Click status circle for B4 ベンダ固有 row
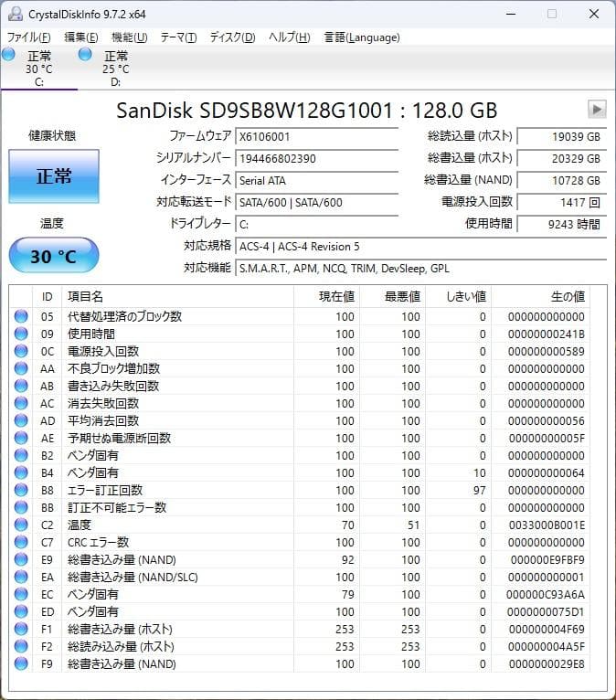The width and height of the screenshot is (616, 700). [21, 472]
